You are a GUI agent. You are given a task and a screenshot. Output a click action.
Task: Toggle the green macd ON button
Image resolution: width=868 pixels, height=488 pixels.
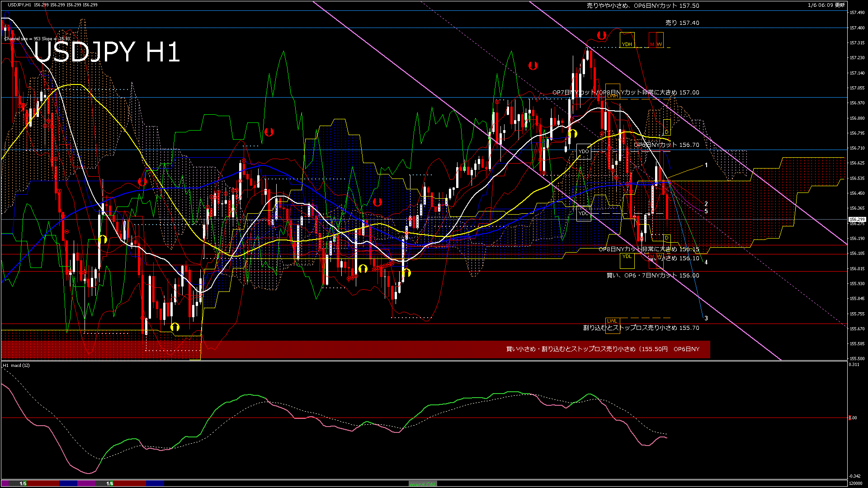[422, 484]
